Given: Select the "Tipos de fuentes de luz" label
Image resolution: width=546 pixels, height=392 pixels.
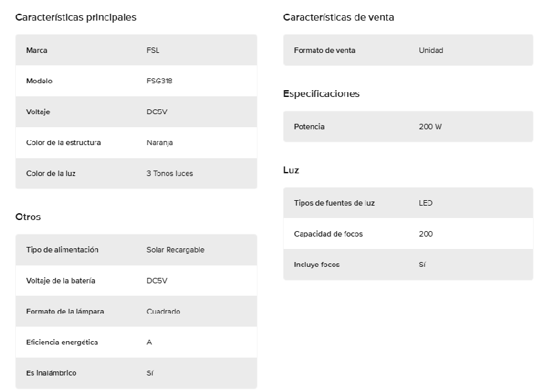Looking at the screenshot, I should [334, 203].
